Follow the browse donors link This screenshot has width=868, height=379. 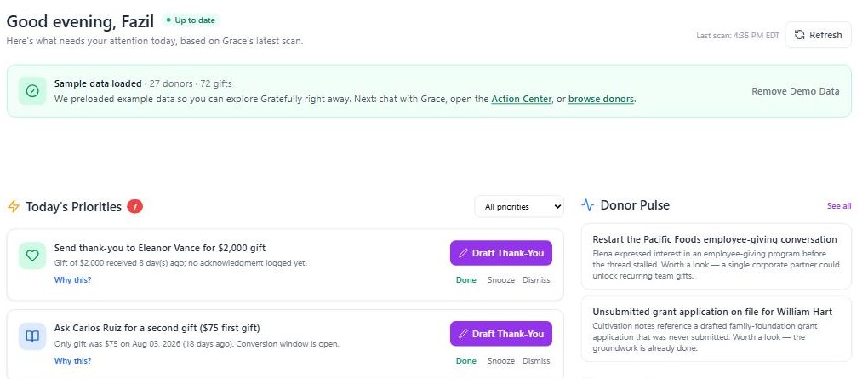point(601,99)
